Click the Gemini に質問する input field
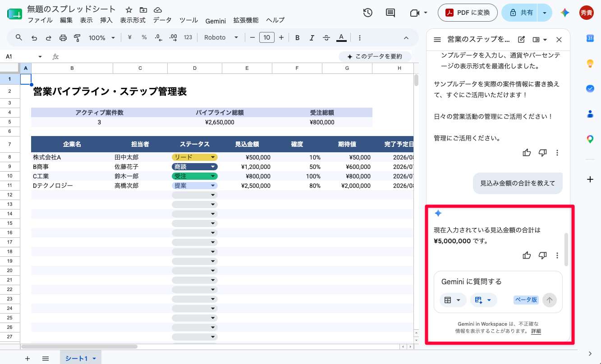 pyautogui.click(x=498, y=282)
